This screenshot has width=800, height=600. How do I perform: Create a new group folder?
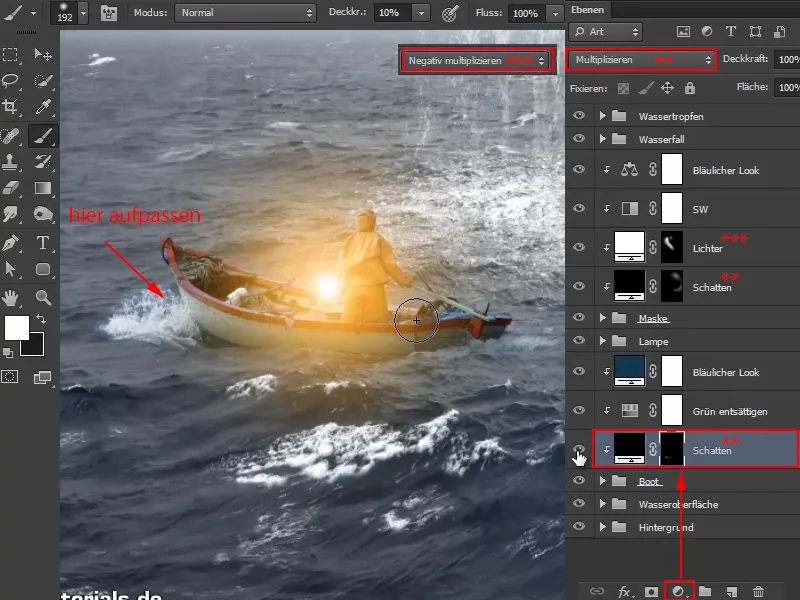(705, 591)
